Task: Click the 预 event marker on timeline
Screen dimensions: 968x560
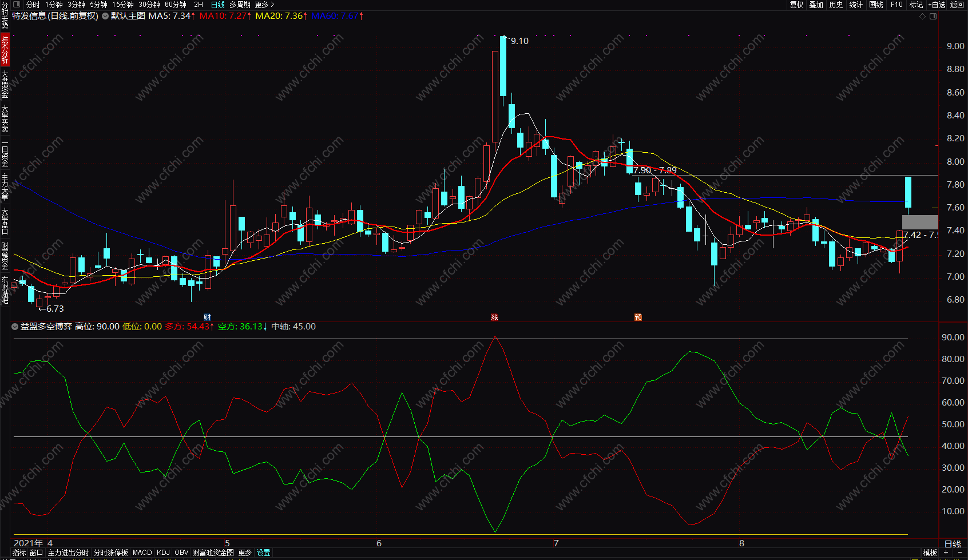Action: point(638,317)
